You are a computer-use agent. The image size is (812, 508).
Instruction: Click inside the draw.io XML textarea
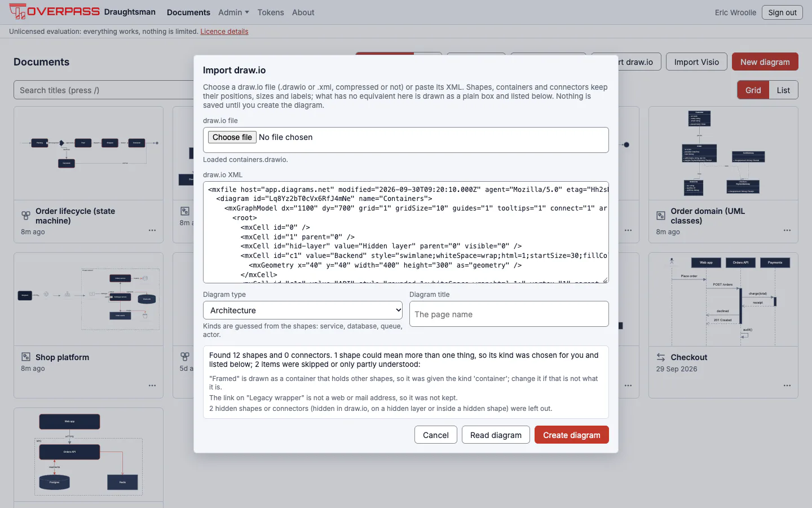pyautogui.click(x=406, y=232)
